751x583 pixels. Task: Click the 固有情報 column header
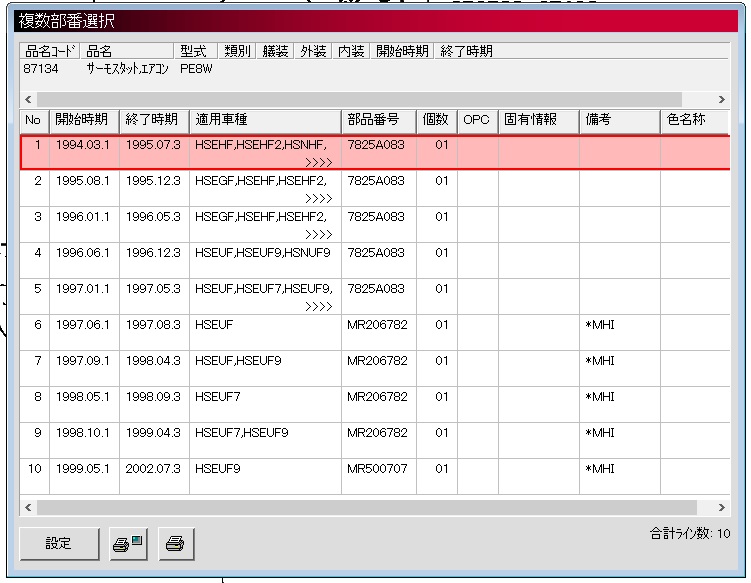539,120
